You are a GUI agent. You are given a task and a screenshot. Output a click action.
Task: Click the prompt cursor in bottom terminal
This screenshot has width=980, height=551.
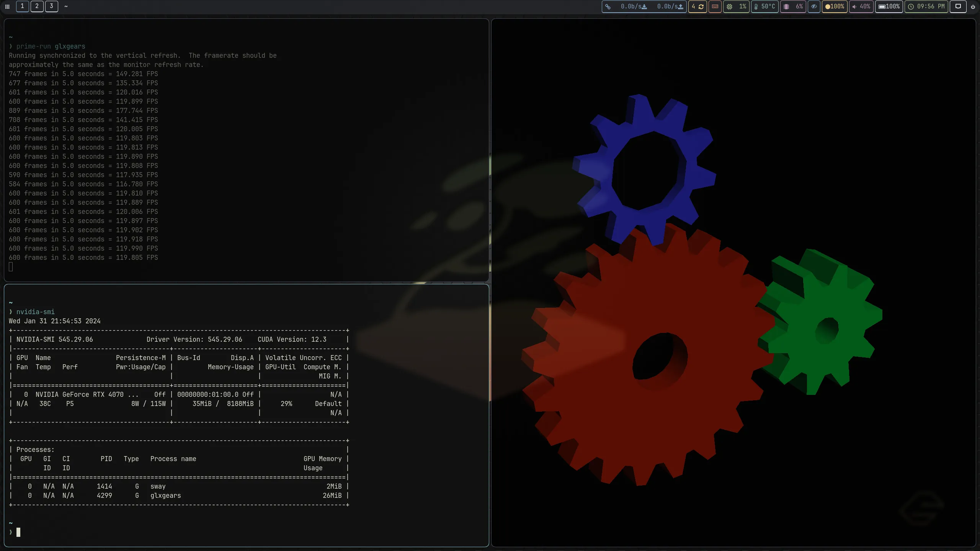pyautogui.click(x=18, y=532)
